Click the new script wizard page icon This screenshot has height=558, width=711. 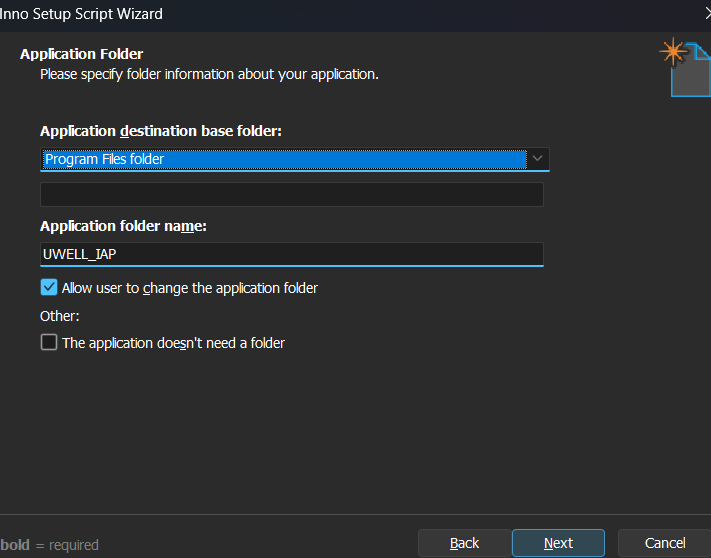(x=685, y=67)
